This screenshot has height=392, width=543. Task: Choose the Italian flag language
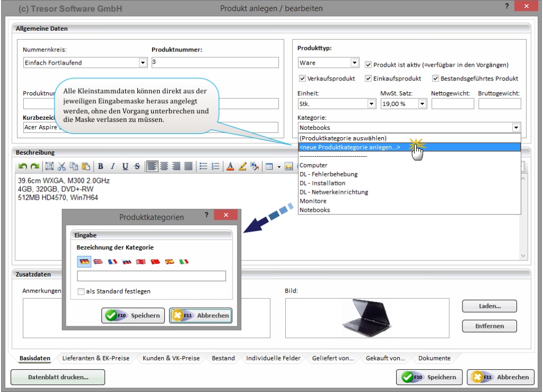184,262
